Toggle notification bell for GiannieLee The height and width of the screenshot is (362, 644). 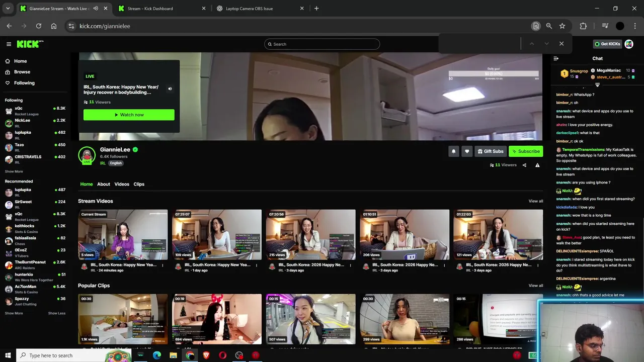point(453,151)
